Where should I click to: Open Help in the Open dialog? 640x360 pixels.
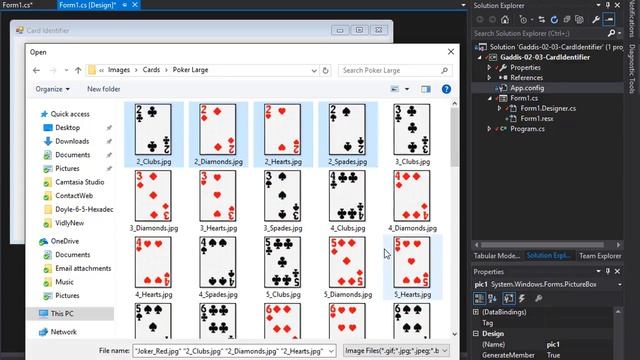[x=446, y=89]
